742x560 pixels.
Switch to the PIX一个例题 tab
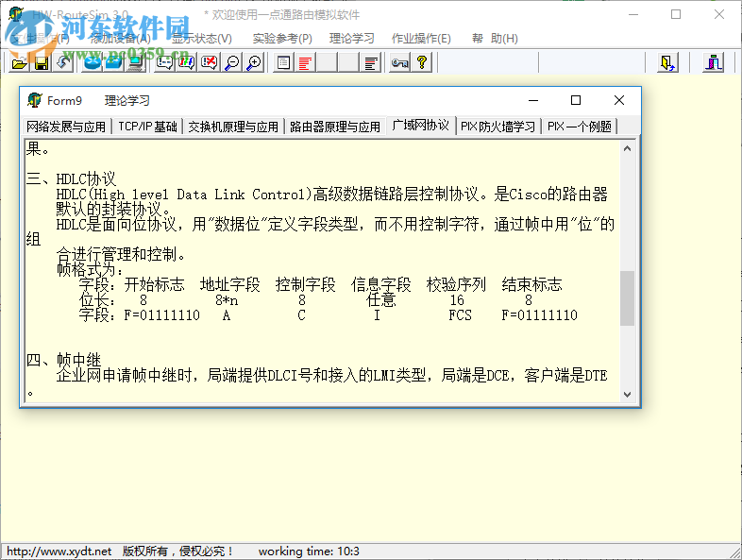[580, 127]
